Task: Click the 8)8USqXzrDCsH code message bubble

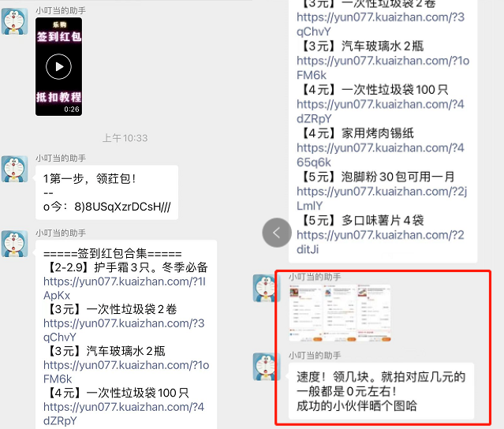Action: pos(106,192)
